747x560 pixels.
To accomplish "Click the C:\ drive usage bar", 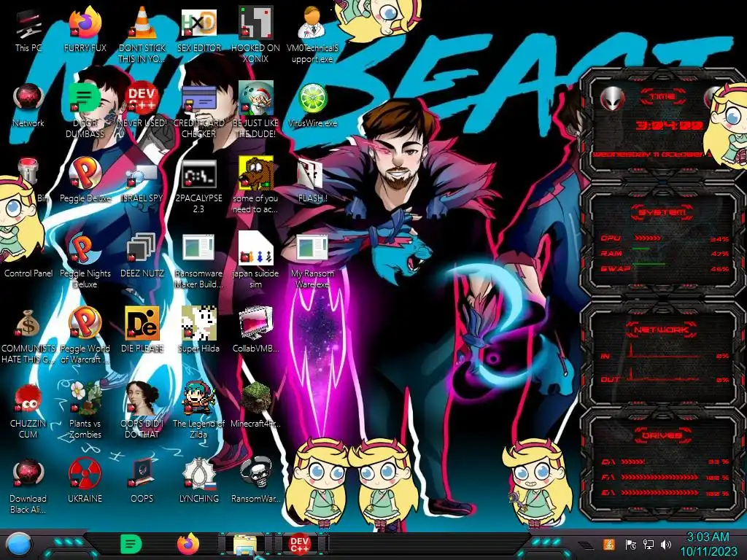I will (634, 462).
